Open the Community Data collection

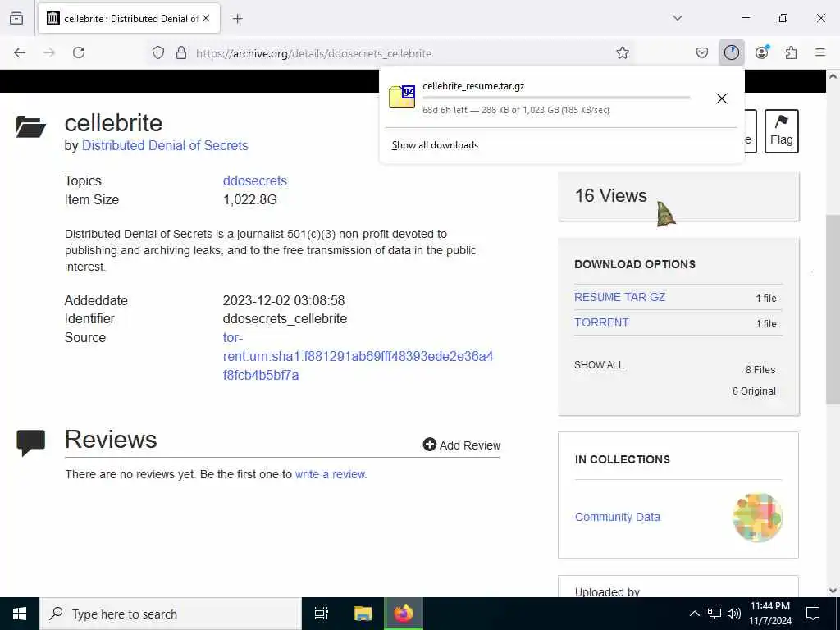[x=617, y=517]
